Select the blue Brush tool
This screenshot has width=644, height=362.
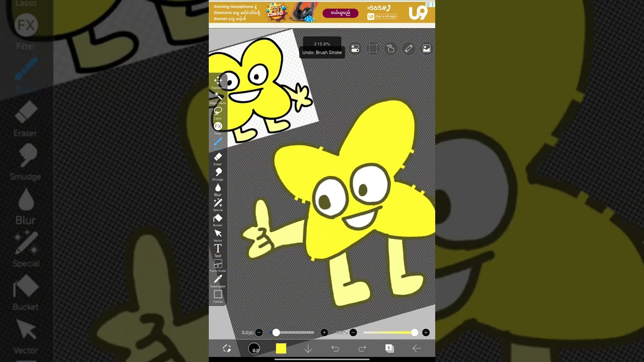click(x=218, y=143)
